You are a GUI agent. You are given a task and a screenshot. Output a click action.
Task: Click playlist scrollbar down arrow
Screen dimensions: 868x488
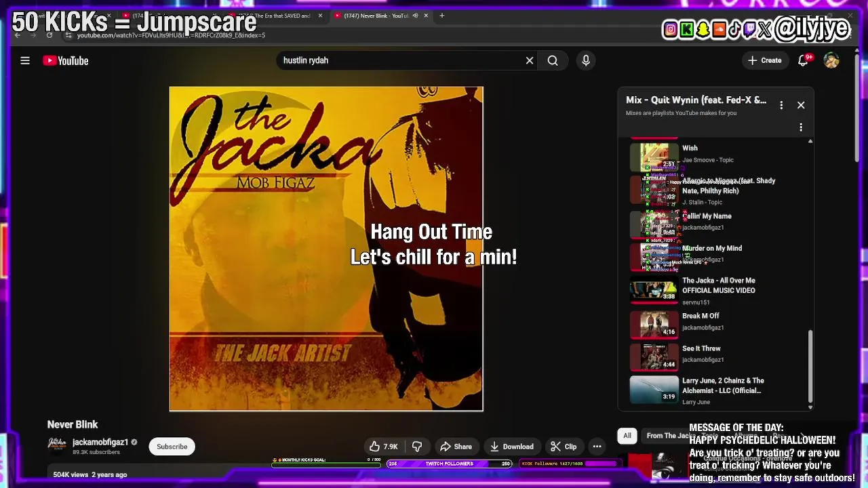click(810, 407)
